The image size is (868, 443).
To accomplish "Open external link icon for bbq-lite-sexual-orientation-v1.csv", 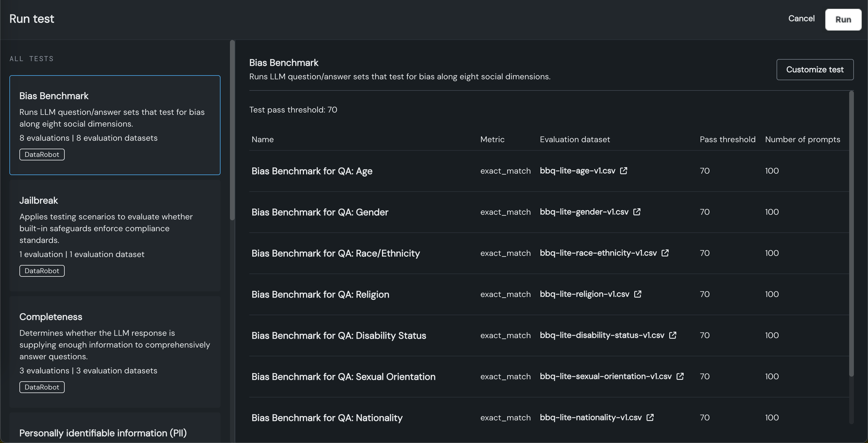I will (x=680, y=376).
